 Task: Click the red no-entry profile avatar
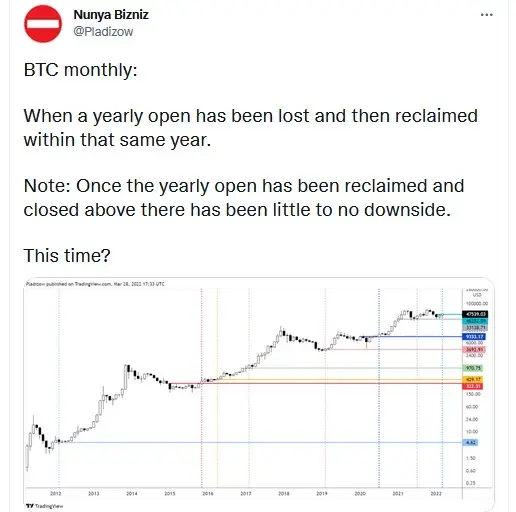click(x=43, y=24)
